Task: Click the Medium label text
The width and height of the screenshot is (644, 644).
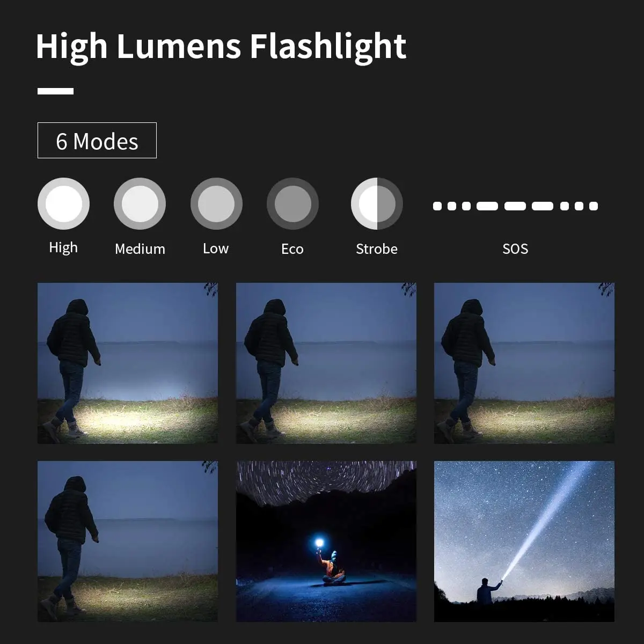Action: coord(140,249)
